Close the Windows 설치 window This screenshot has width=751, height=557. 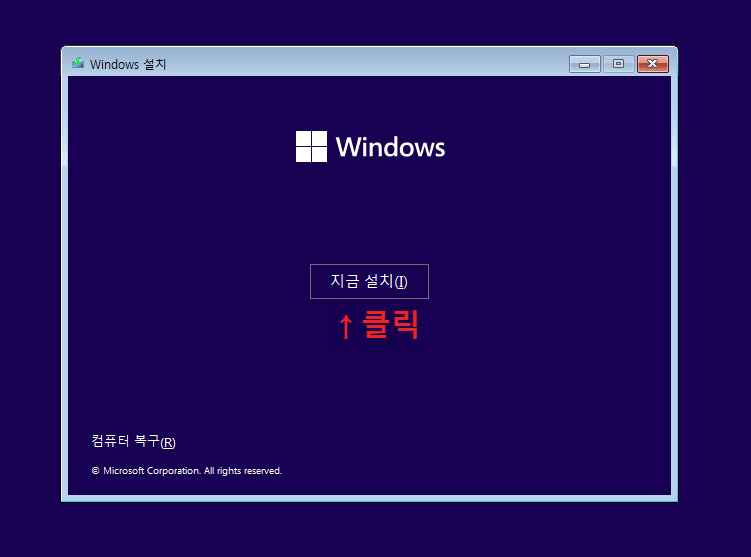click(x=652, y=64)
